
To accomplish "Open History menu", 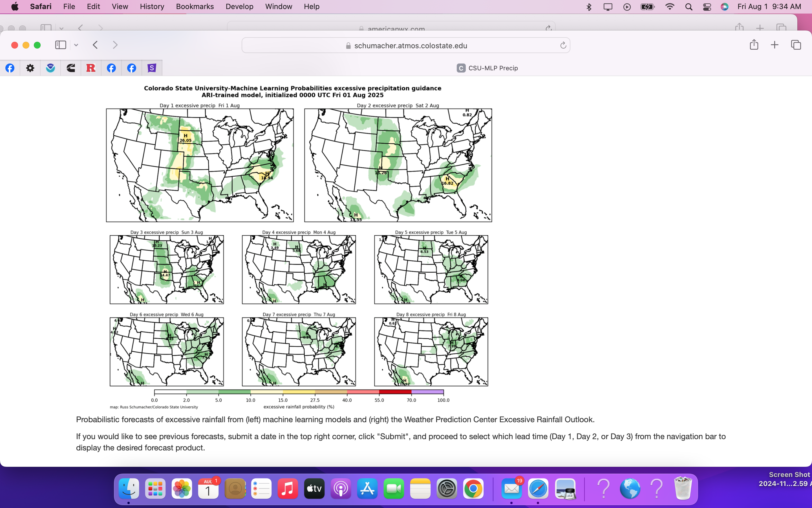I will pos(152,6).
